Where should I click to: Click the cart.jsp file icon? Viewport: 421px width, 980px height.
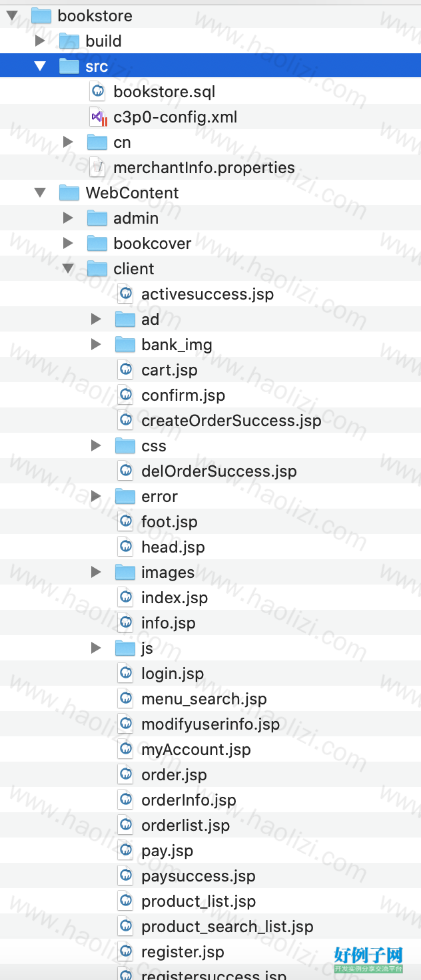[126, 370]
